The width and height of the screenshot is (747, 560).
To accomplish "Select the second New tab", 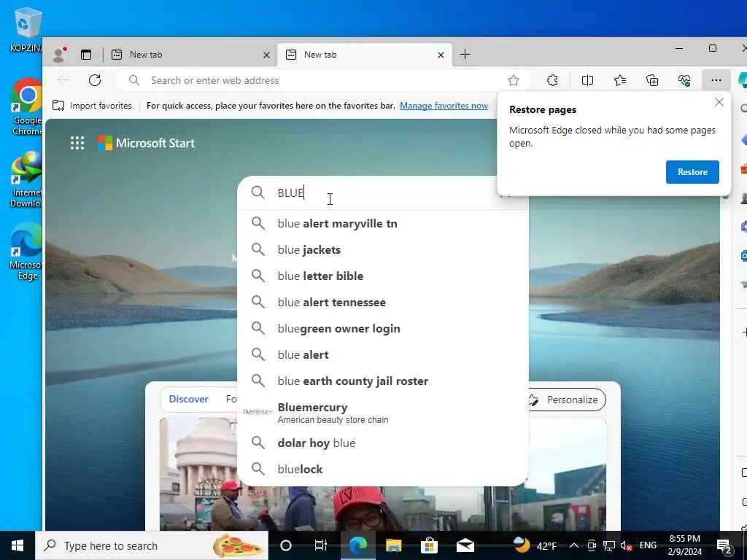I will point(364,55).
